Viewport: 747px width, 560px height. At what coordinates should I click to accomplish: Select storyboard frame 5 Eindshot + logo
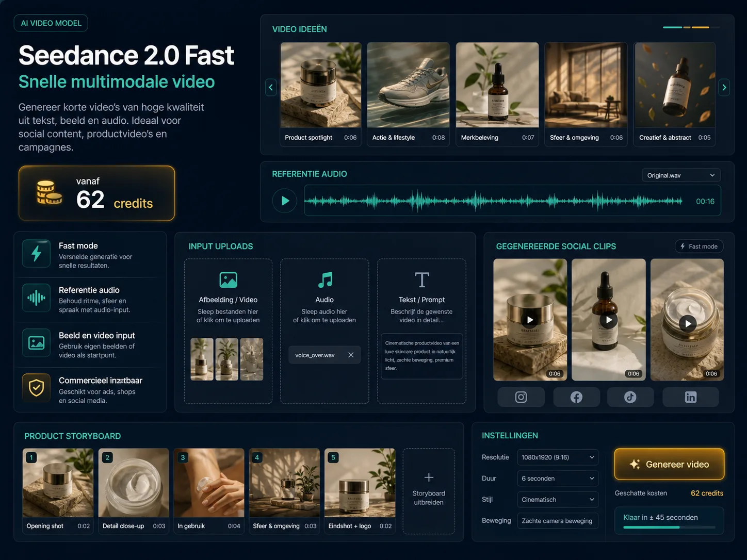(x=360, y=491)
